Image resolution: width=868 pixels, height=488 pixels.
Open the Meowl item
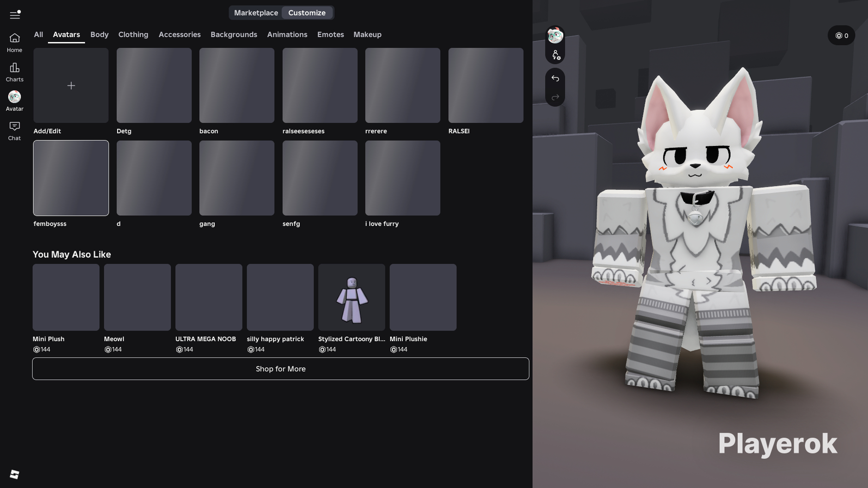click(x=137, y=297)
